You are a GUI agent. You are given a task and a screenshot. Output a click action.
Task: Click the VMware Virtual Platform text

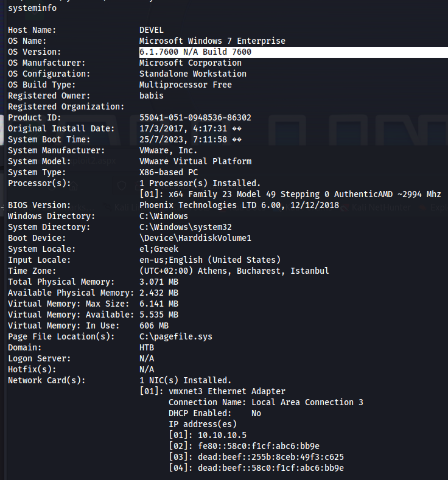coord(195,161)
